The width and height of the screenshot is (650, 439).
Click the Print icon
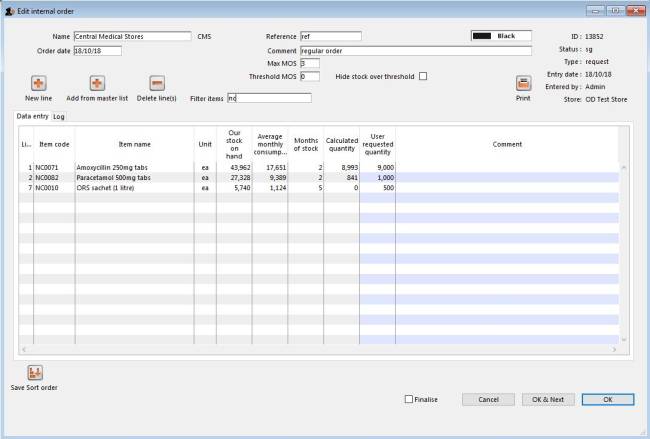coord(523,84)
